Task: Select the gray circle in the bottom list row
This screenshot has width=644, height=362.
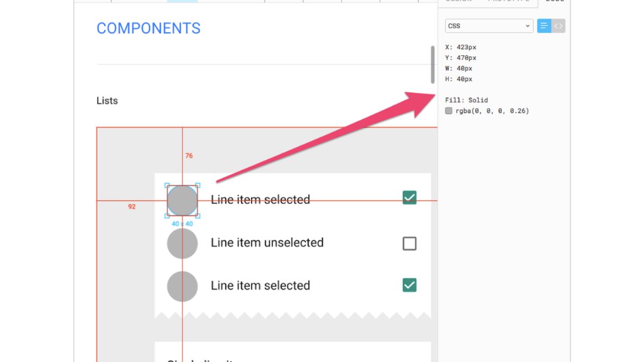Action: tap(182, 286)
